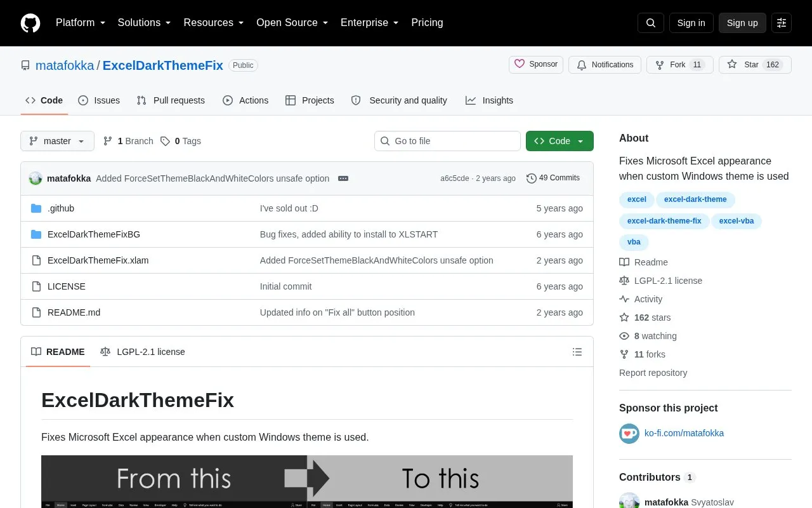Open the Pricing link
812x508 pixels.
tap(427, 23)
